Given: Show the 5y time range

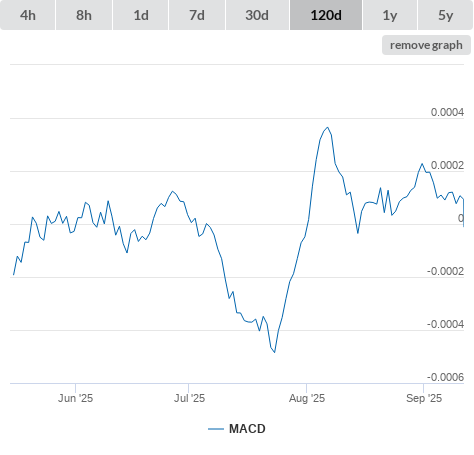Looking at the screenshot, I should click(x=446, y=15).
